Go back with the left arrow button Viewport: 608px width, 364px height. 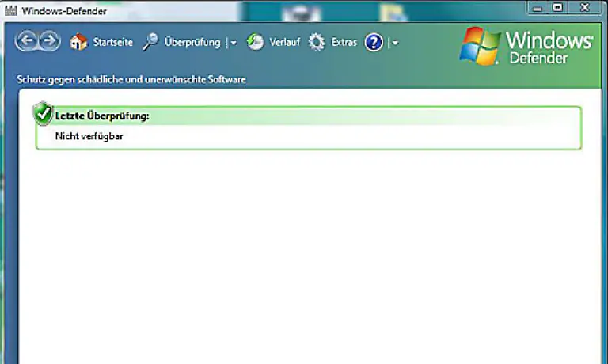[x=27, y=41]
